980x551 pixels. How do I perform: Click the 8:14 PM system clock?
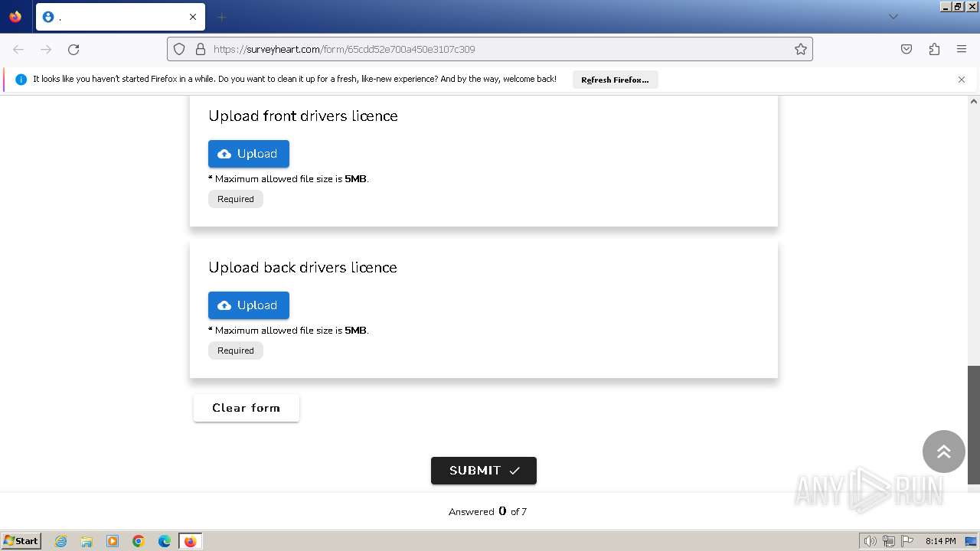click(940, 541)
